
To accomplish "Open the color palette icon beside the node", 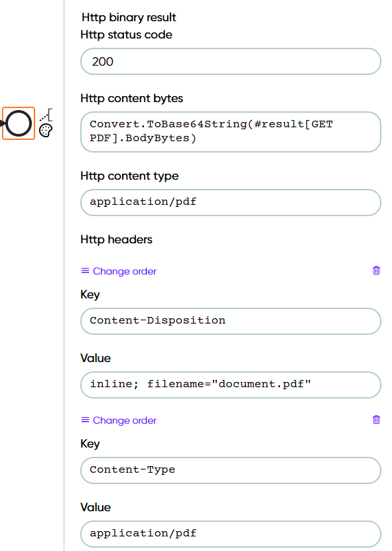I will tap(46, 131).
